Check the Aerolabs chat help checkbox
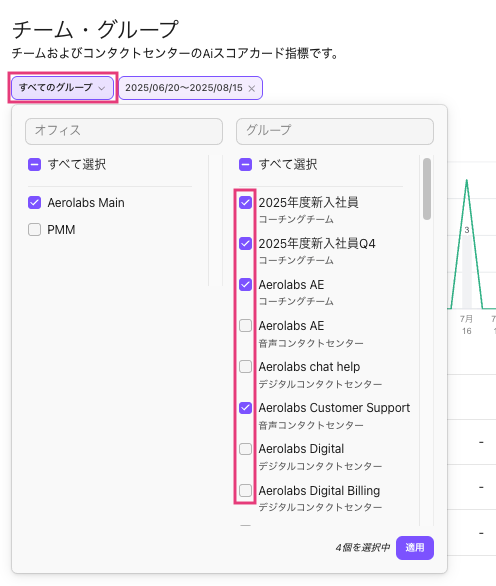Image resolution: width=496 pixels, height=586 pixels. coord(245,367)
